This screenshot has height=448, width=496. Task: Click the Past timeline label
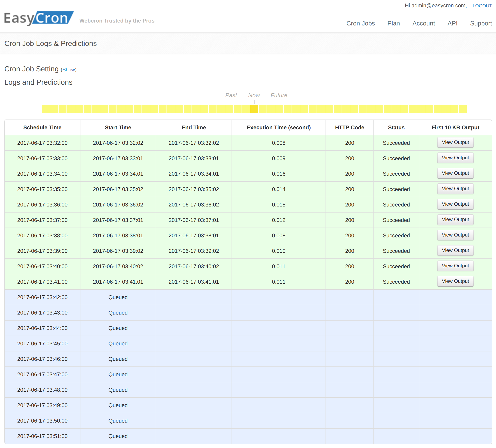(231, 95)
